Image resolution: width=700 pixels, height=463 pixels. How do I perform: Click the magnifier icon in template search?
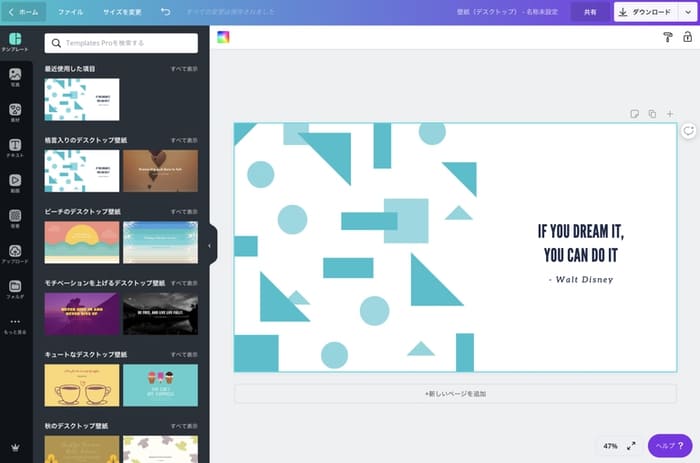[56, 43]
